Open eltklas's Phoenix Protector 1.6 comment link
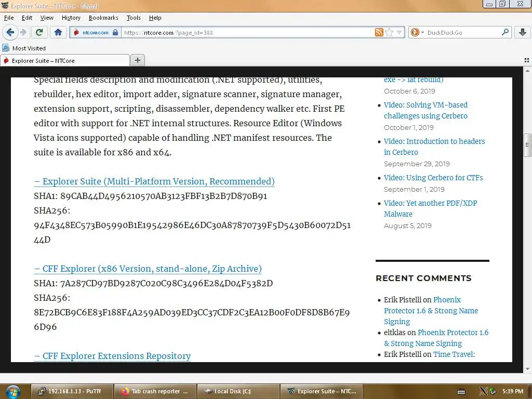Viewport: 532px width, 399px height. (x=436, y=338)
